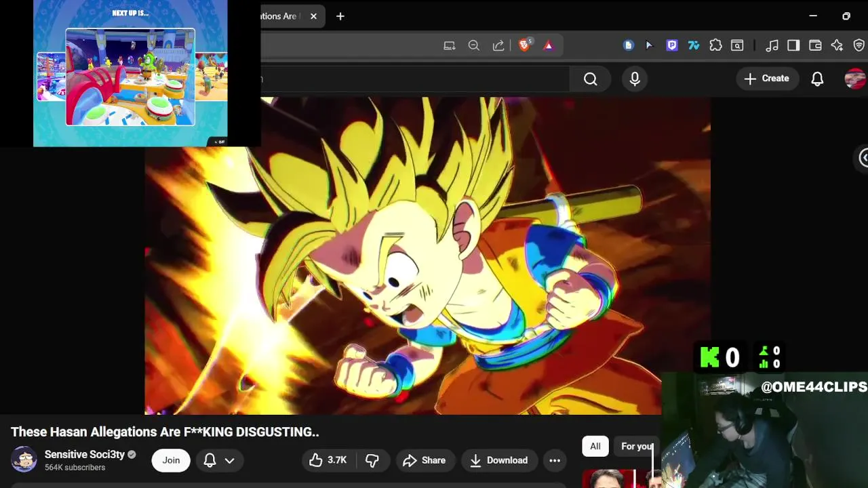Click the Share button under video
The width and height of the screenshot is (868, 488).
pos(424,460)
